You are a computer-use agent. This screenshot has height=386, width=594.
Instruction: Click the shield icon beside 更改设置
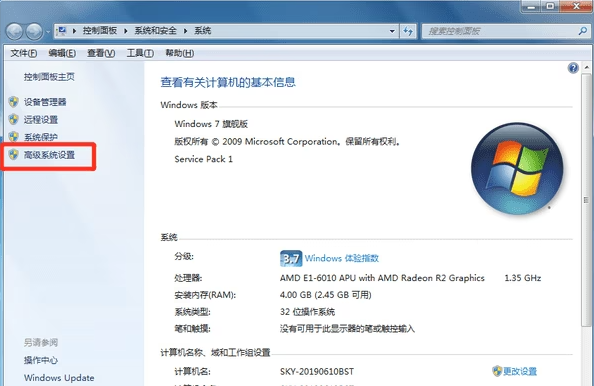[497, 371]
